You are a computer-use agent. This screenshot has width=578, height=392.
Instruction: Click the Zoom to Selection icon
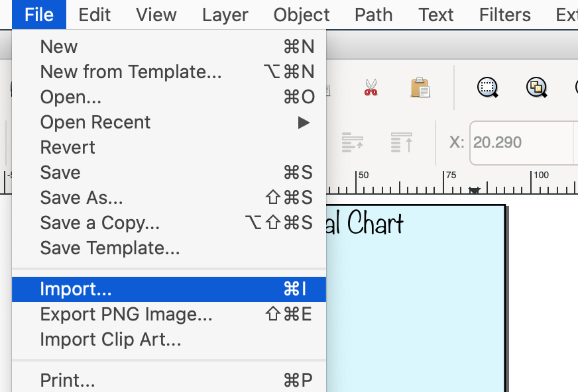[x=488, y=87]
